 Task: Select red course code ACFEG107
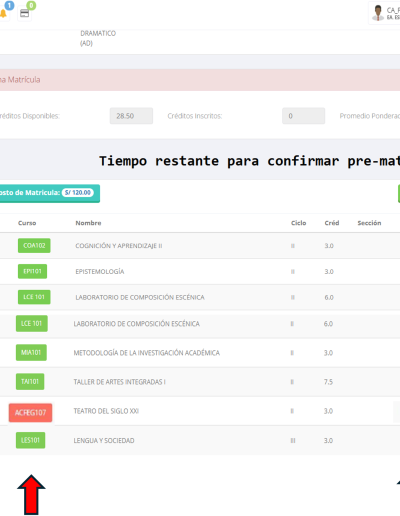pyautogui.click(x=30, y=413)
